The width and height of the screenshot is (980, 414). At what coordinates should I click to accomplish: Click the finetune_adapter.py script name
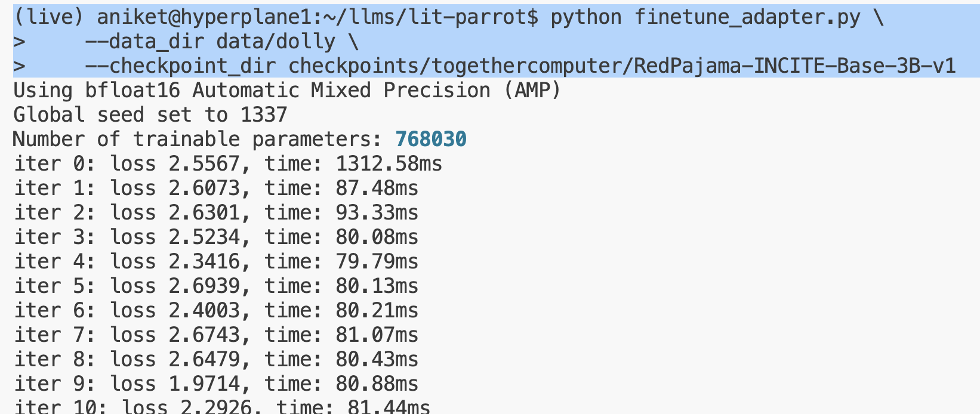coord(747,17)
